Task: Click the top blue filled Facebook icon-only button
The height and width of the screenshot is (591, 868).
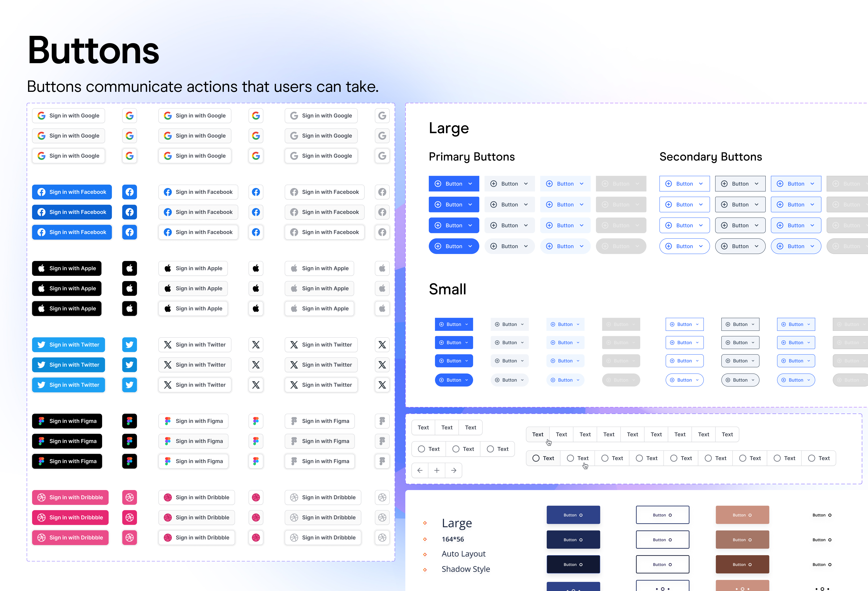Action: point(130,192)
